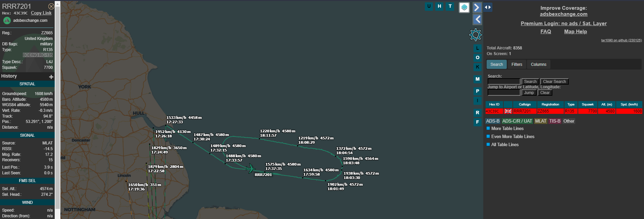Toggle the O map button
The height and width of the screenshot is (219, 644).
(x=478, y=57)
